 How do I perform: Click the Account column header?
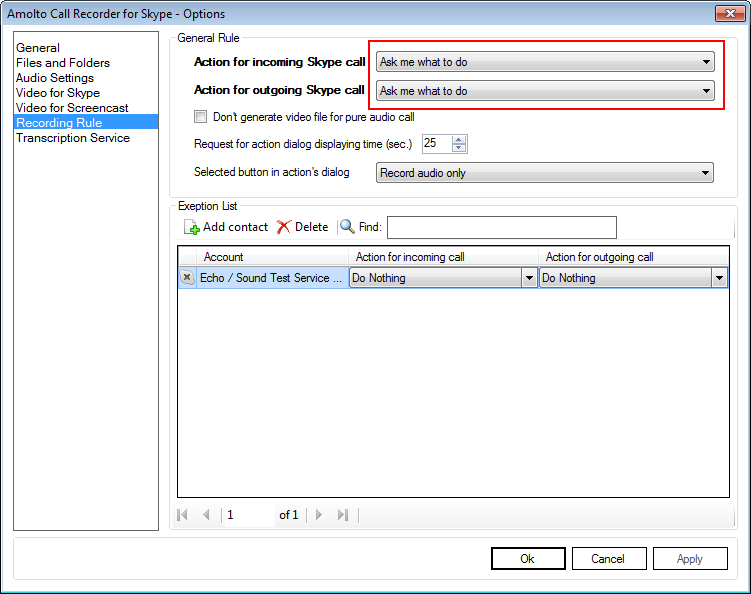[272, 257]
